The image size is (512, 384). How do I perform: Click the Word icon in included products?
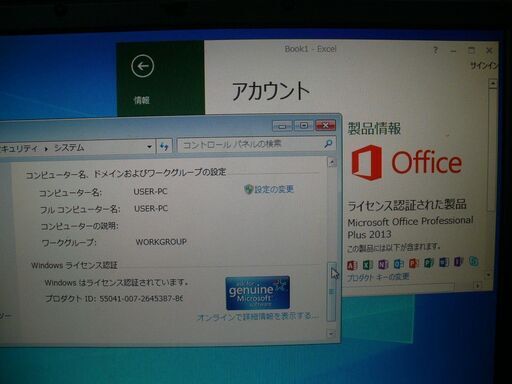(x=444, y=262)
